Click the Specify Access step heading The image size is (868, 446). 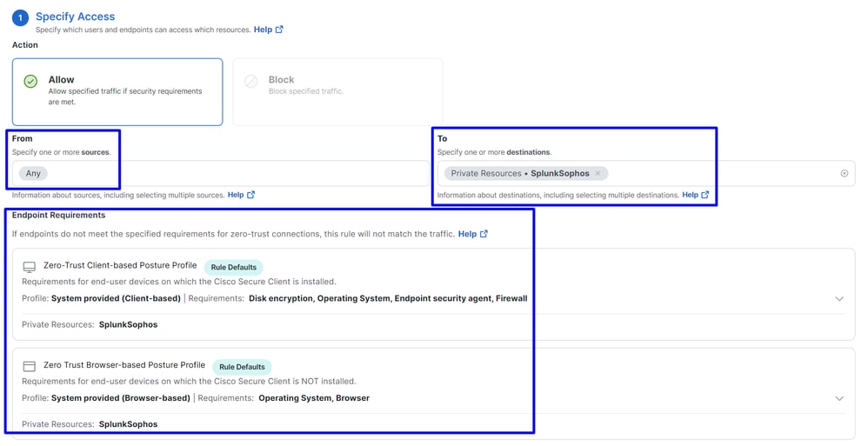point(76,17)
